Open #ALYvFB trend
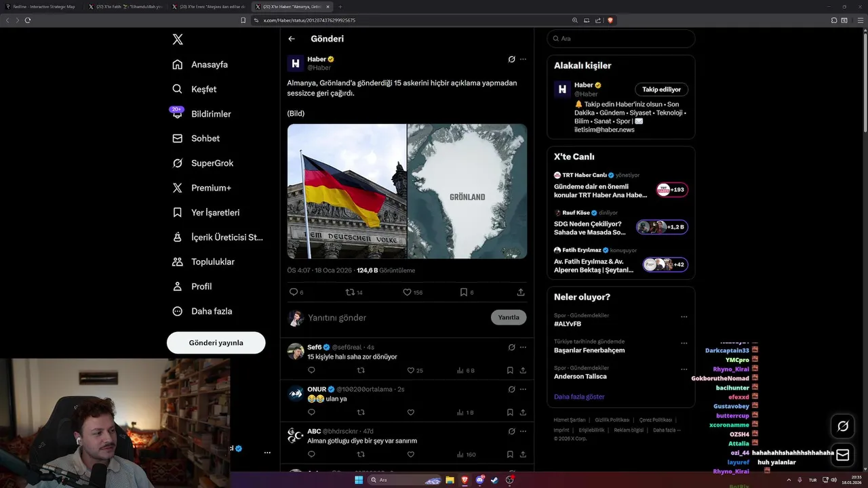The width and height of the screenshot is (868, 488). click(x=568, y=324)
